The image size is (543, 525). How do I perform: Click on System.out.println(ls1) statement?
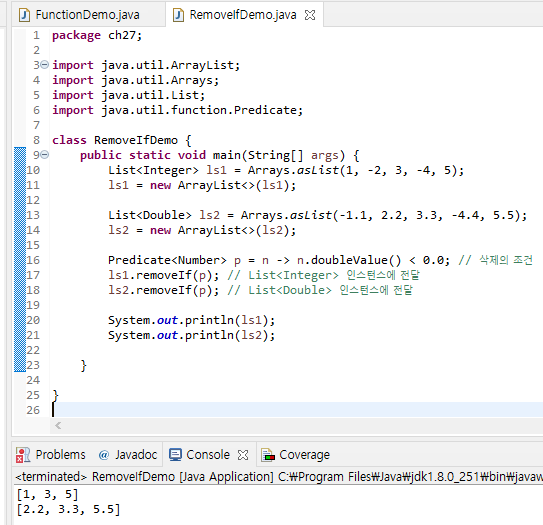coord(192,320)
